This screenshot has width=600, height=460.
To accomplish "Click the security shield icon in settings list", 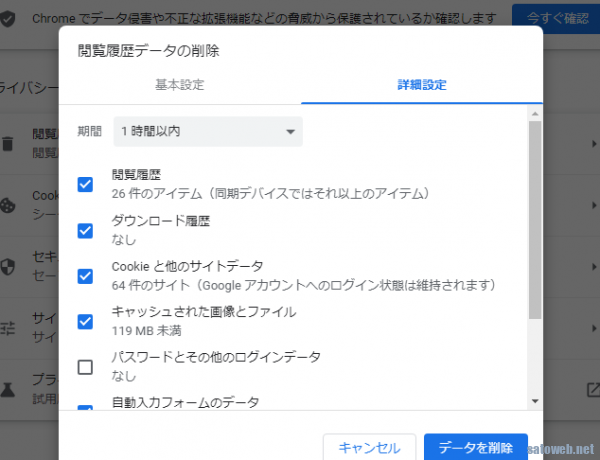I will (x=8, y=265).
